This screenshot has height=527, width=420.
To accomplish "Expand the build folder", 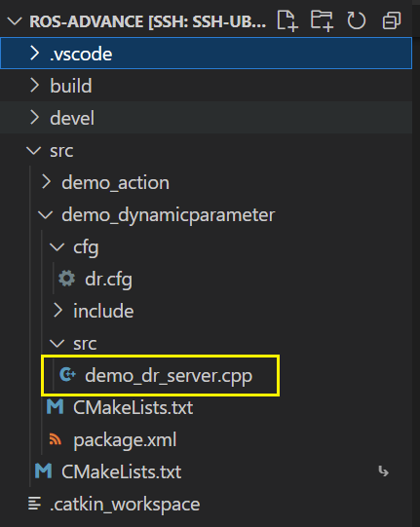I will pos(206,86).
